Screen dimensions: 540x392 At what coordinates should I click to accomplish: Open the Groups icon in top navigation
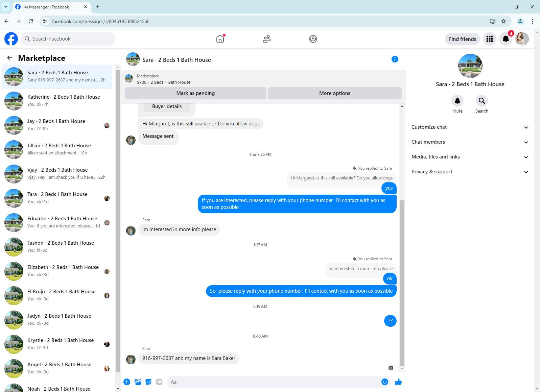click(313, 39)
